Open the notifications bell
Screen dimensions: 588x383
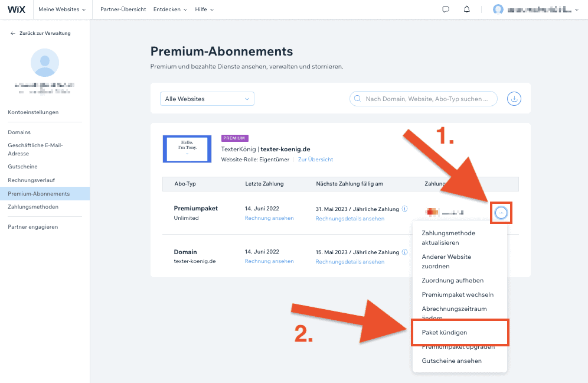[x=466, y=9]
